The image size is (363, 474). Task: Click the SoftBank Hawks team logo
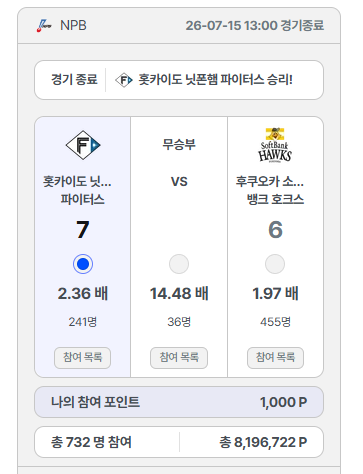(275, 145)
